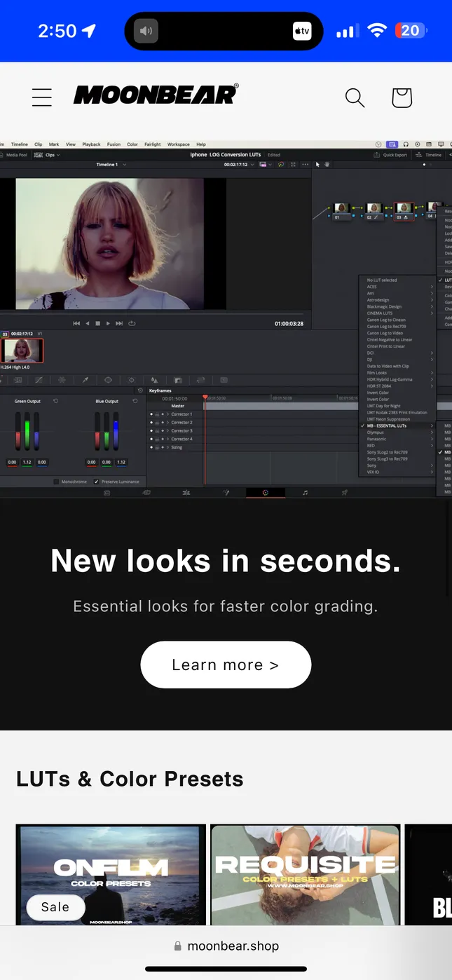Expand the Sizing keyframe row
This screenshot has width=452, height=980.
(x=167, y=447)
